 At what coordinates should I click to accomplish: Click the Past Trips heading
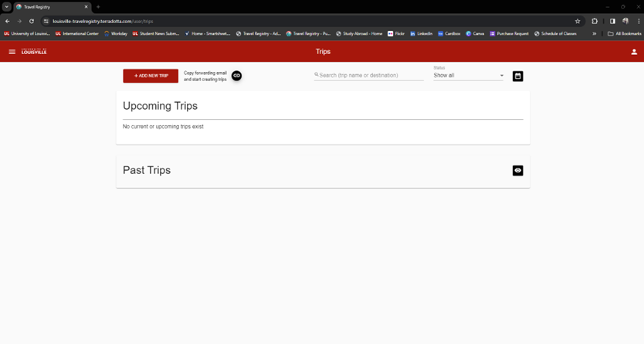click(147, 170)
